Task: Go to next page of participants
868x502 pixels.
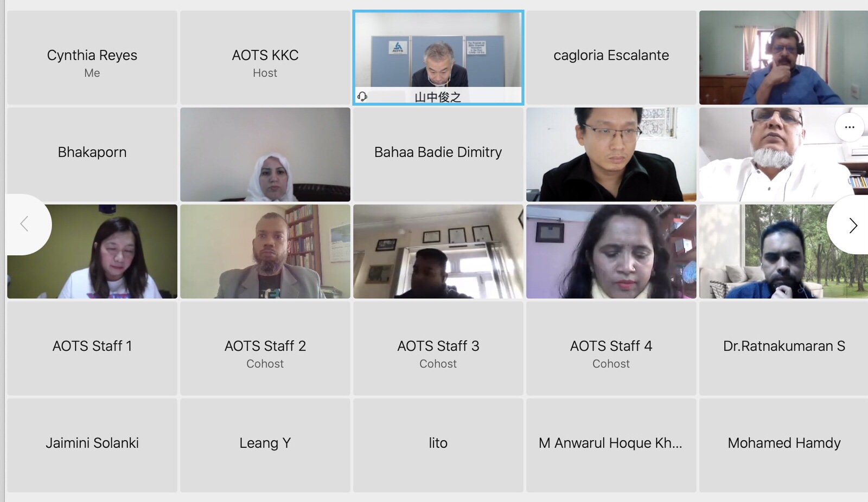Action: pos(852,225)
